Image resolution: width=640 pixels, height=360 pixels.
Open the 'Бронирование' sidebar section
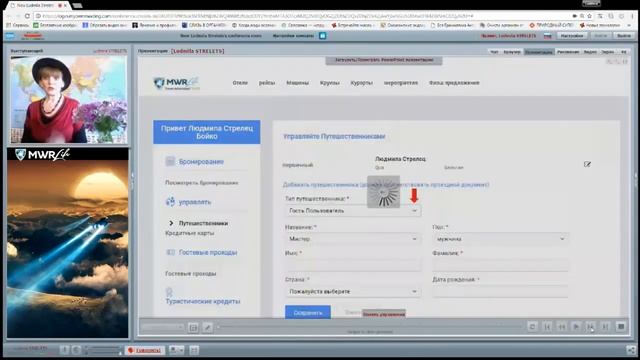pyautogui.click(x=201, y=162)
